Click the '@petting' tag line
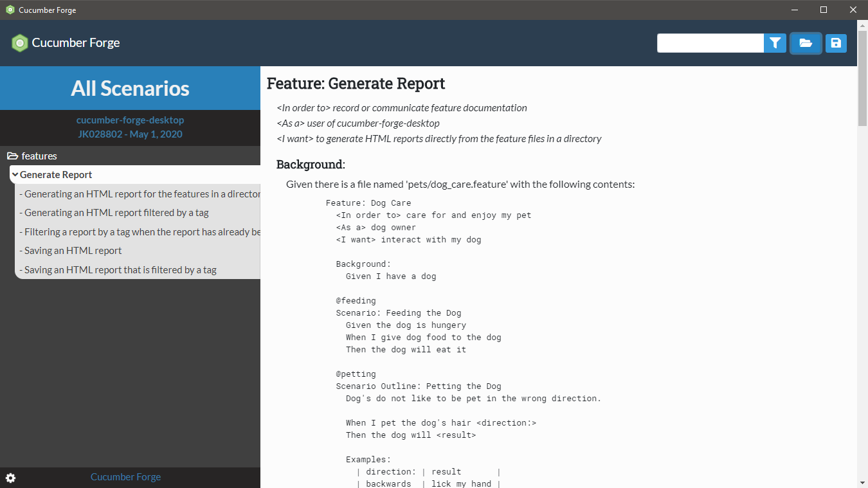Screen dimensions: 868x488 pos(356,374)
